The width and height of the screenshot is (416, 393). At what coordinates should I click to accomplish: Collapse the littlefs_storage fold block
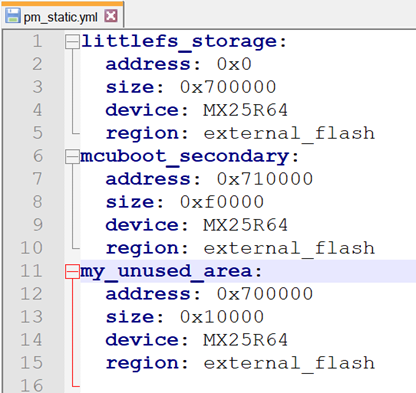click(72, 42)
